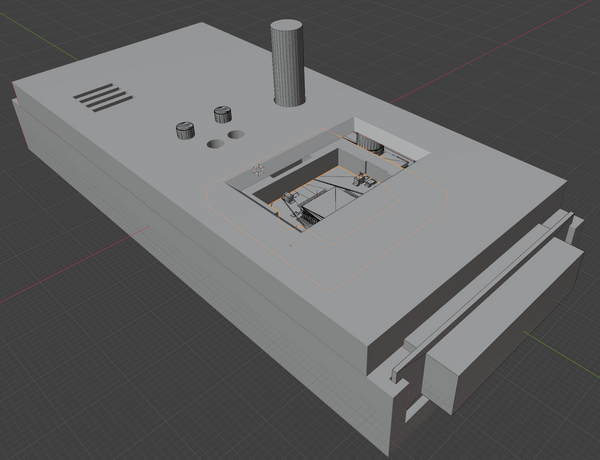
Task: Select the right small knob on top
Action: [223, 114]
